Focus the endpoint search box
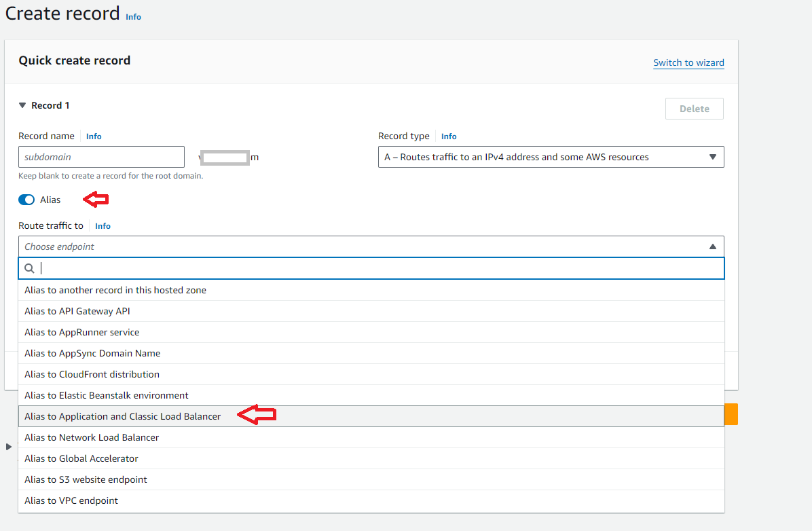 (380, 268)
